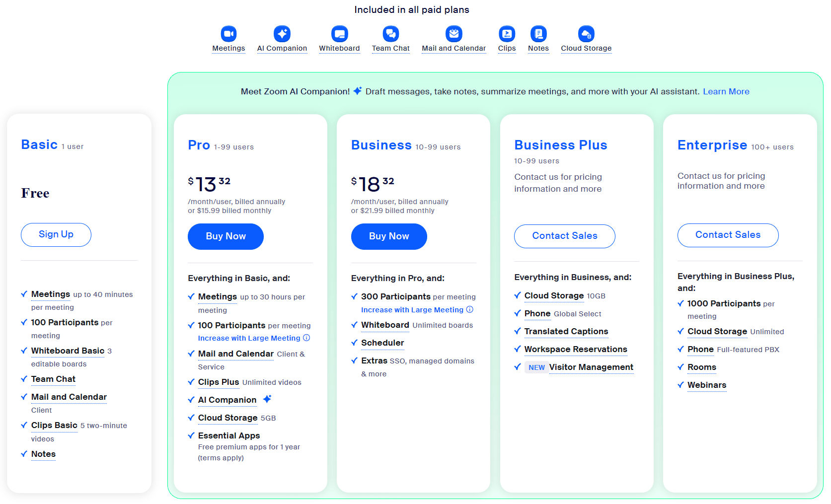Click the Whiteboard icon
The image size is (831, 504).
pyautogui.click(x=340, y=34)
